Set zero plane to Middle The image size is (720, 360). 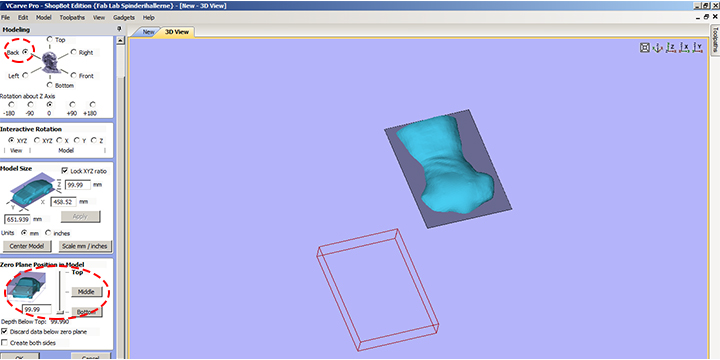pyautogui.click(x=86, y=292)
